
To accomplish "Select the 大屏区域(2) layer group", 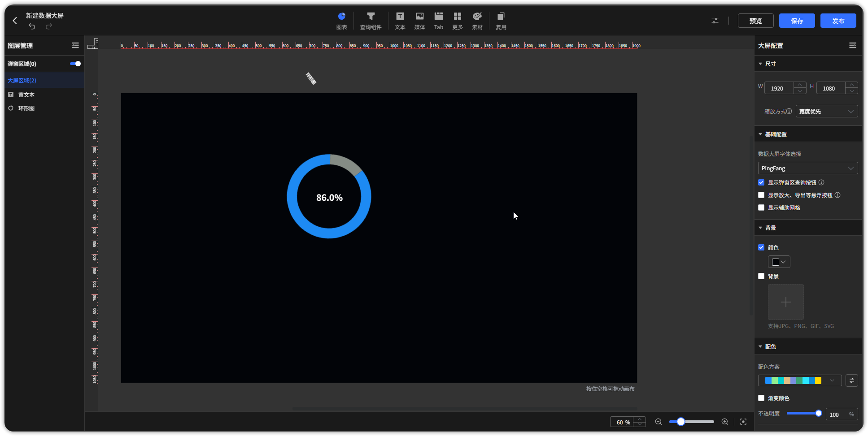I will pyautogui.click(x=22, y=80).
